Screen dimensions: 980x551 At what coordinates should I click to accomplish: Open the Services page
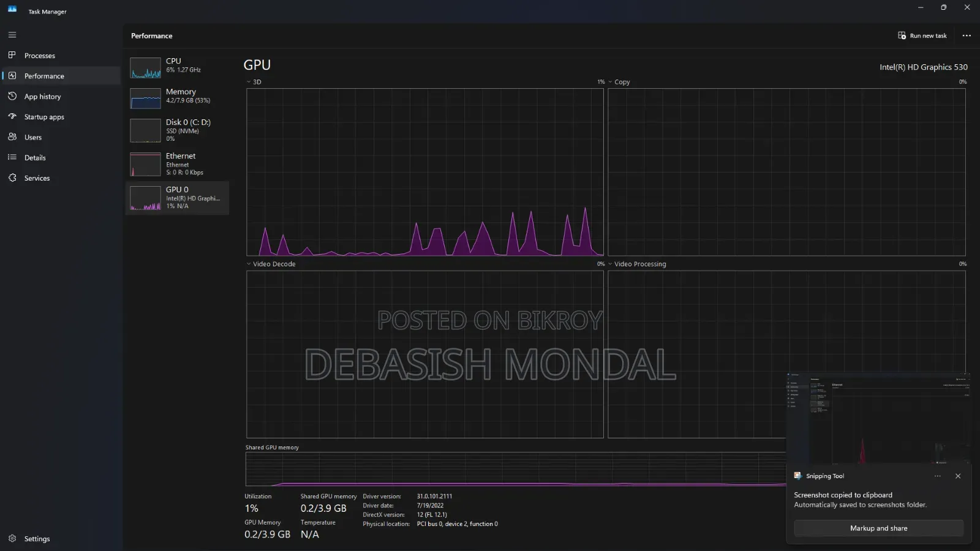coord(61,178)
